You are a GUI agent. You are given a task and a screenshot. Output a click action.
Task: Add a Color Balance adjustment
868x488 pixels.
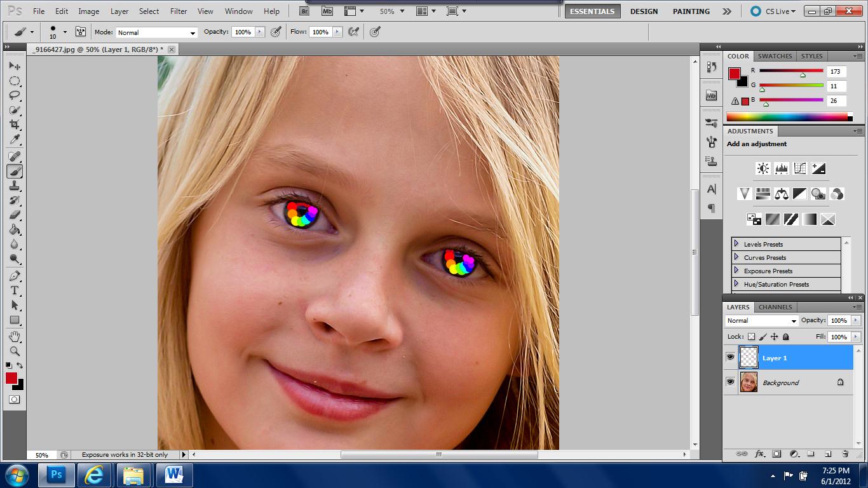pyautogui.click(x=781, y=194)
